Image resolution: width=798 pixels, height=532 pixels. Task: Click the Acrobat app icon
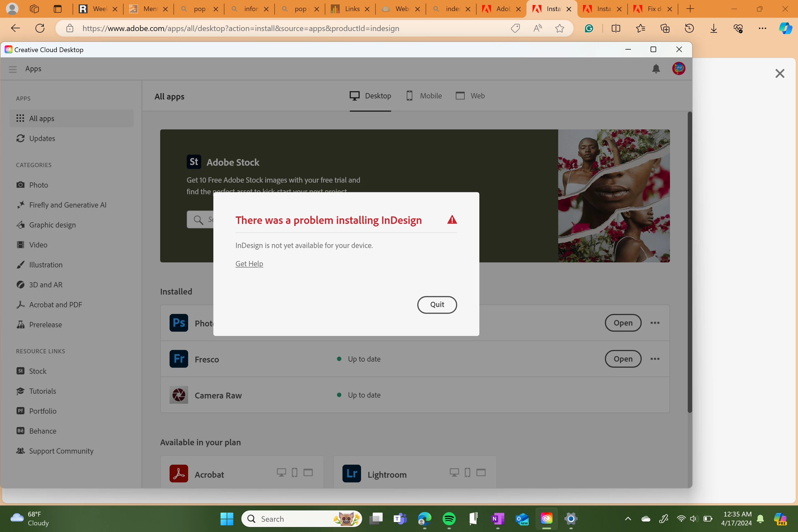click(x=178, y=474)
